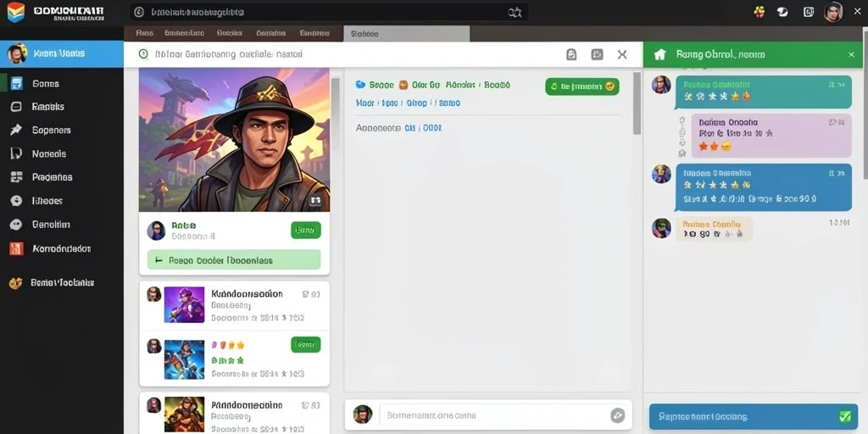This screenshot has width=868, height=434.
Task: Click the colorful gift icon in top bar
Action: click(759, 12)
